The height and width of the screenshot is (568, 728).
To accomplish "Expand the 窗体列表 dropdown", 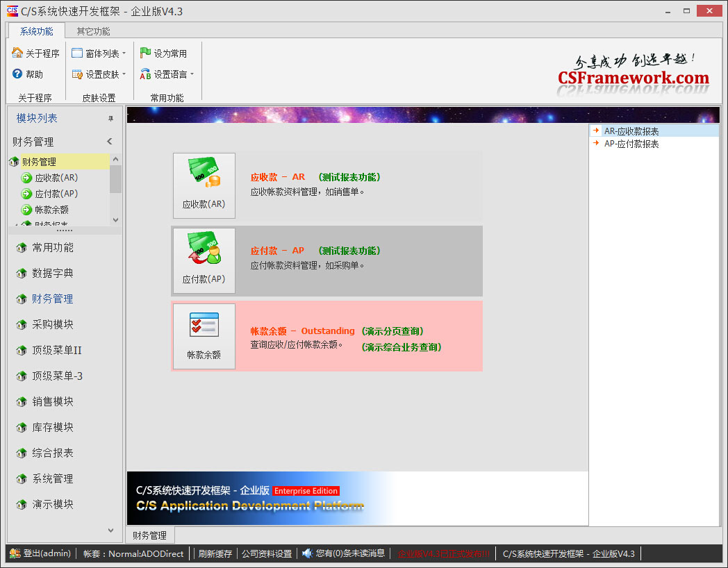I will pos(99,53).
